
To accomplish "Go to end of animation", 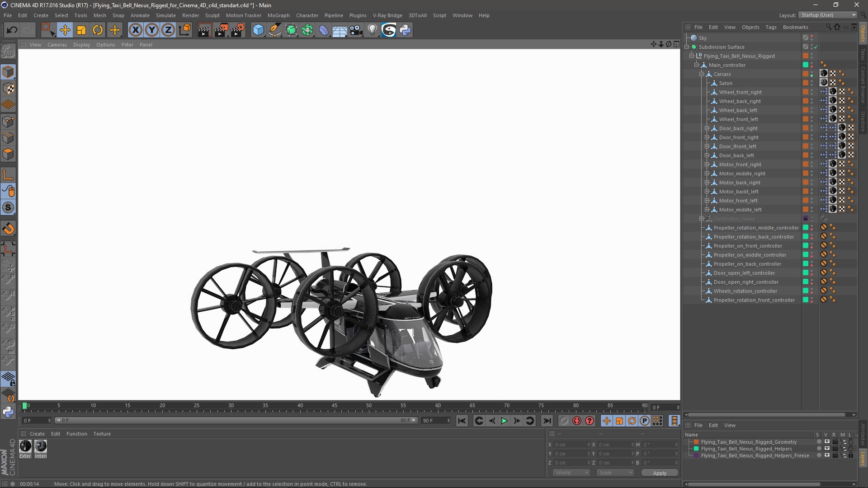I will 547,421.
